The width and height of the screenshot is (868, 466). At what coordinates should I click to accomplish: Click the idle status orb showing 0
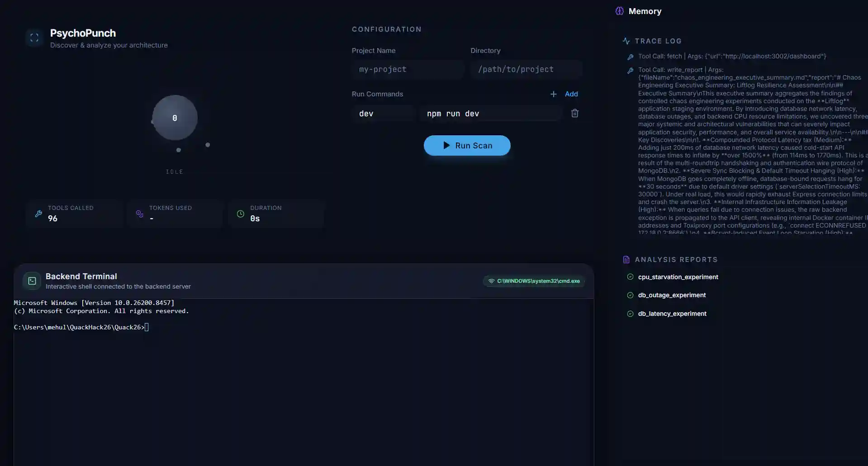pyautogui.click(x=175, y=118)
